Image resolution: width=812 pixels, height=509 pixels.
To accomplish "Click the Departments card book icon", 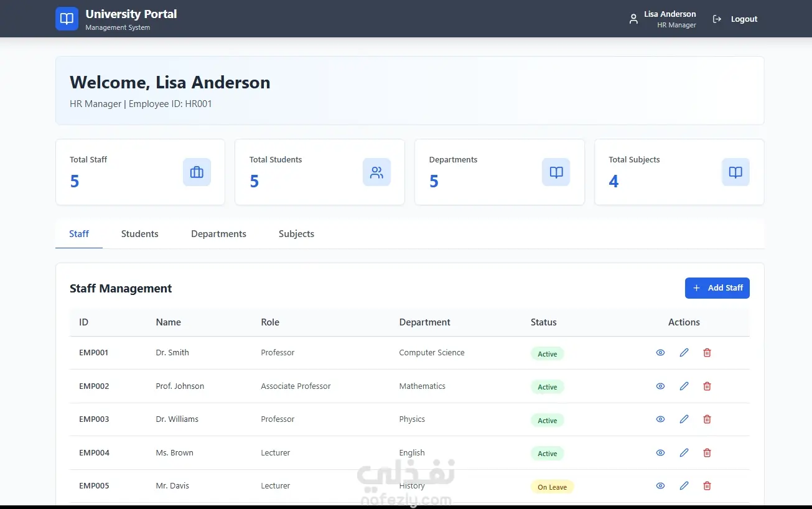I will [556, 172].
